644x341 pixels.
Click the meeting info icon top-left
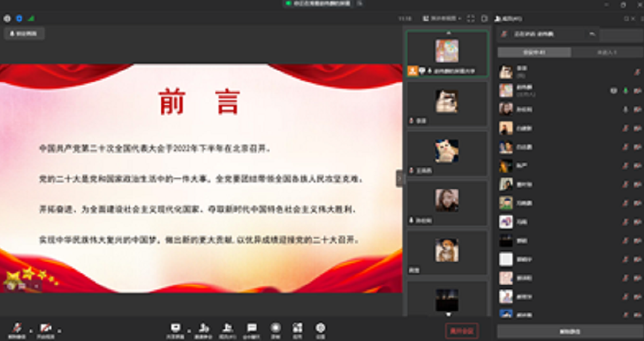7,18
